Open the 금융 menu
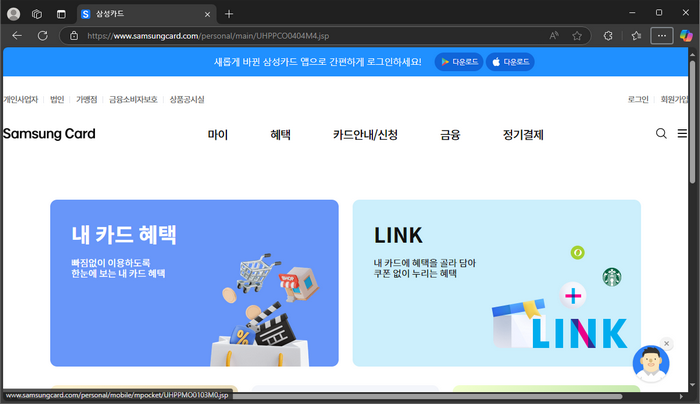 [450, 134]
